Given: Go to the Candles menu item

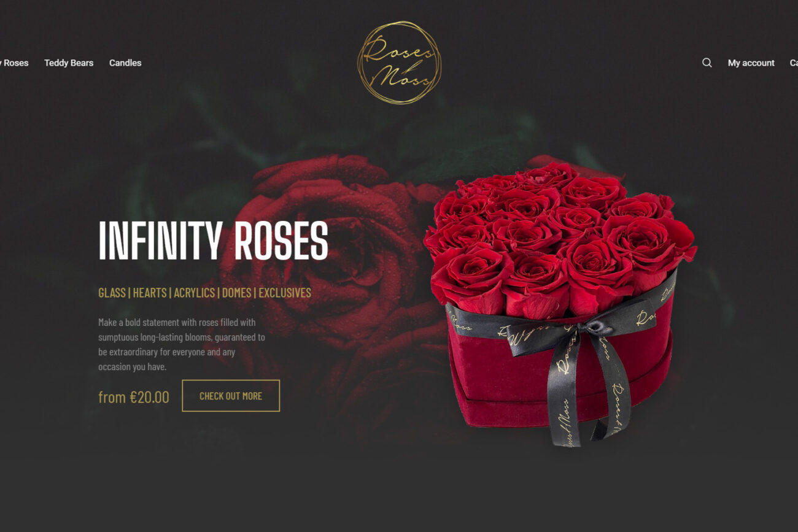Looking at the screenshot, I should 125,63.
